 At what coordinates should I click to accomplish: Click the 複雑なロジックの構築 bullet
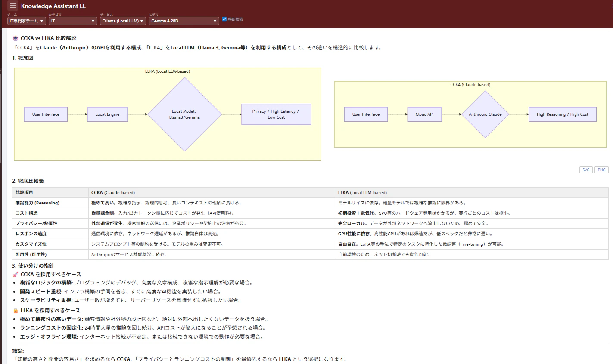136,283
